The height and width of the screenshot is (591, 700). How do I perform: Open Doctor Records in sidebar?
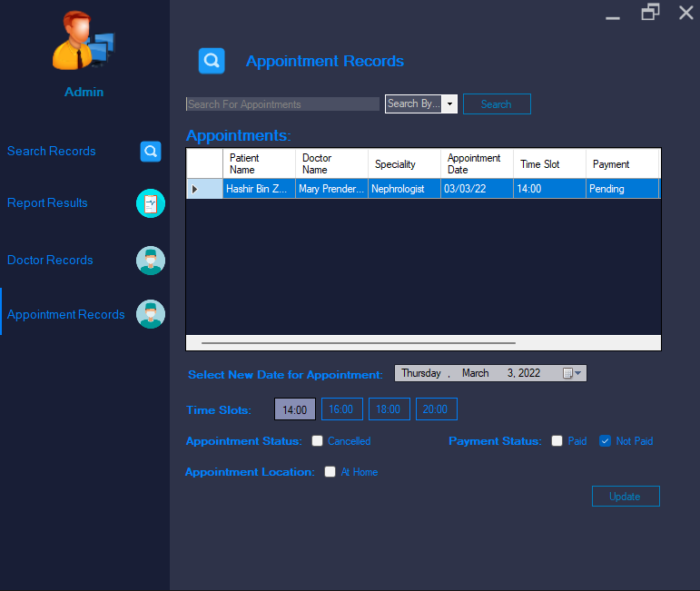[x=50, y=261]
